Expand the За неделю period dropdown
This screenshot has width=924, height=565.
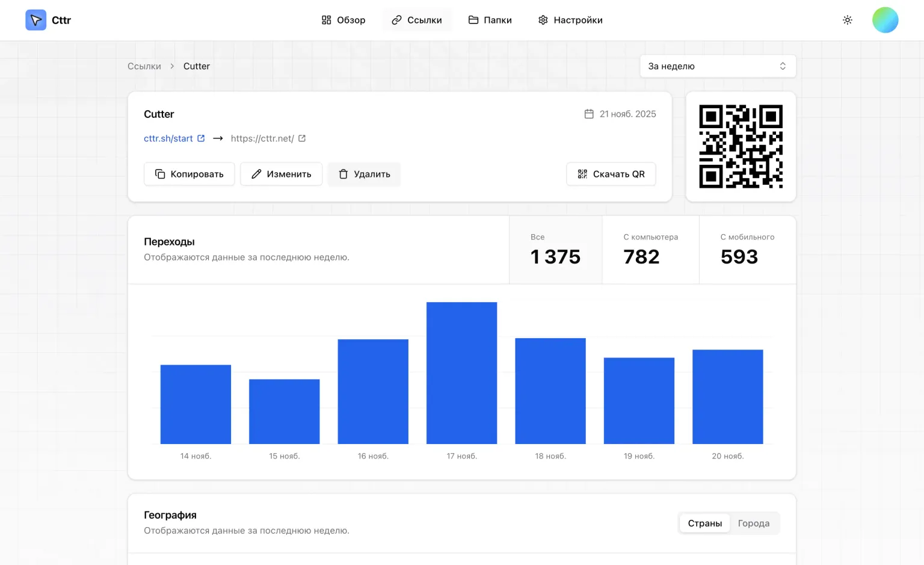click(717, 66)
